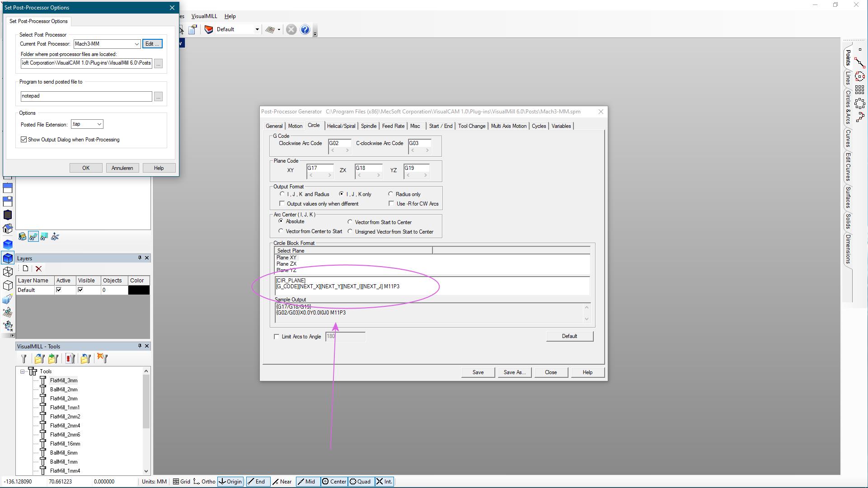
Task: Open the Default shading dropdown arrow
Action: [257, 30]
